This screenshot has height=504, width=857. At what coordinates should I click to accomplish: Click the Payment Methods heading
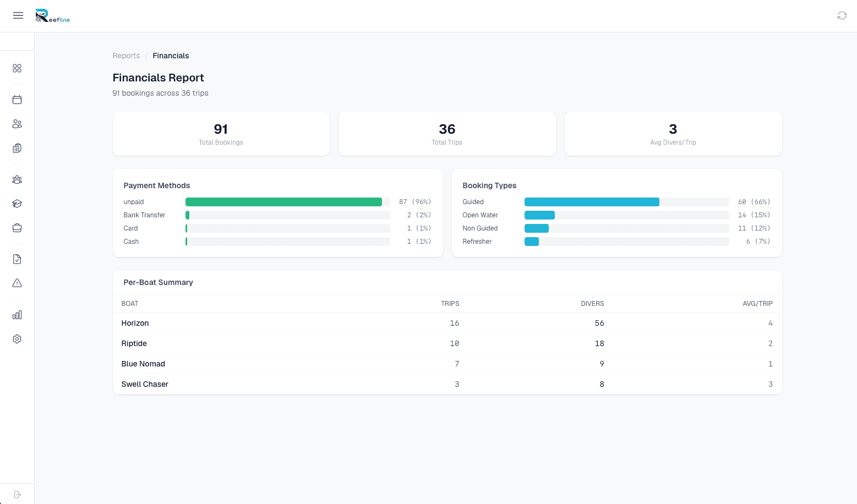pyautogui.click(x=157, y=185)
